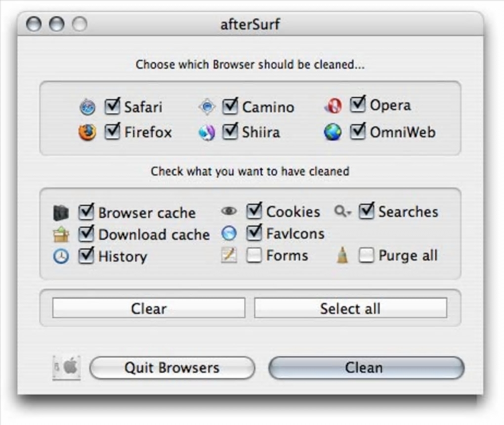Disable the Browser cache checkbox
This screenshot has height=425, width=504.
[x=86, y=212]
